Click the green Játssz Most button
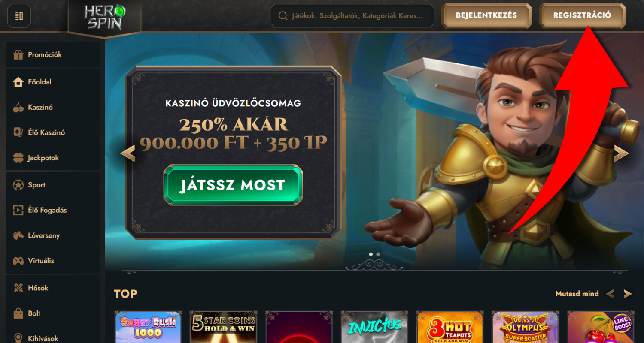Screen dimensions: 644x343 pyautogui.click(x=233, y=185)
